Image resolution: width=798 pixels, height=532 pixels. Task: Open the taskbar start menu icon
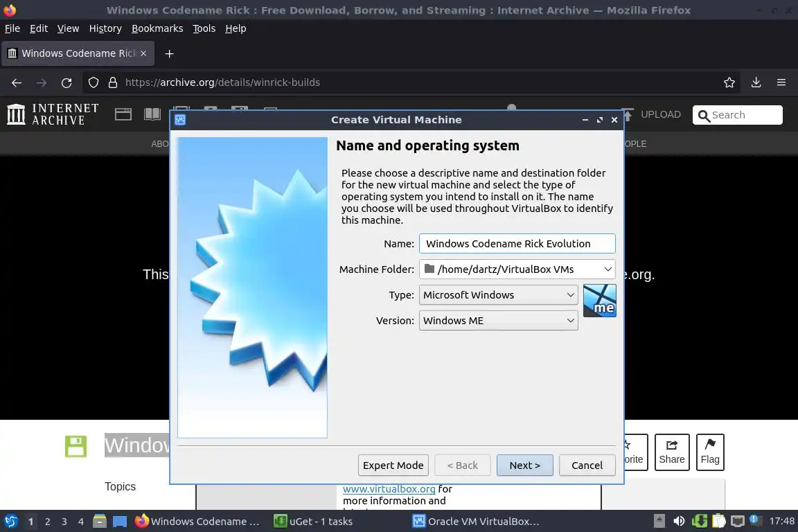click(10, 522)
